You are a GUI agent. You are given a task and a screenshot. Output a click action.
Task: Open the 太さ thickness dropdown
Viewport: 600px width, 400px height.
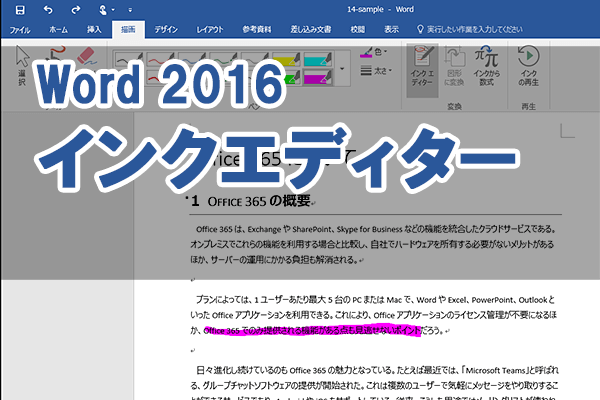click(377, 70)
